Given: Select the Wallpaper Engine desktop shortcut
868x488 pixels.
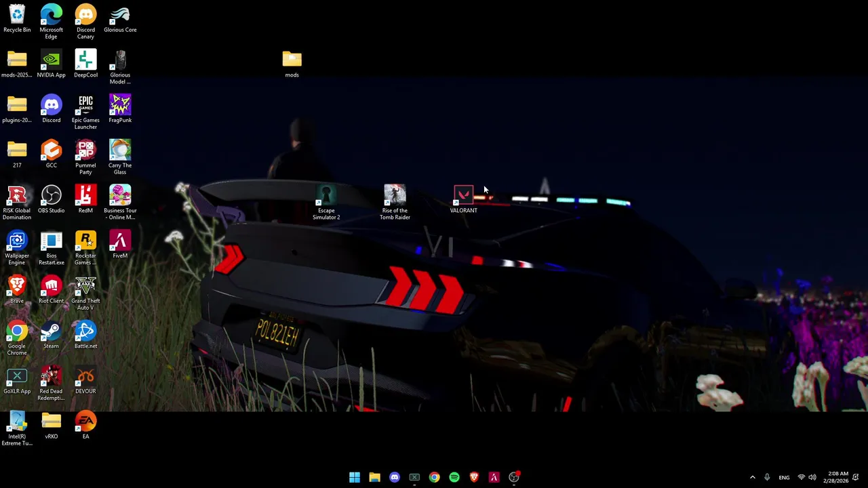Looking at the screenshot, I should coord(17,249).
